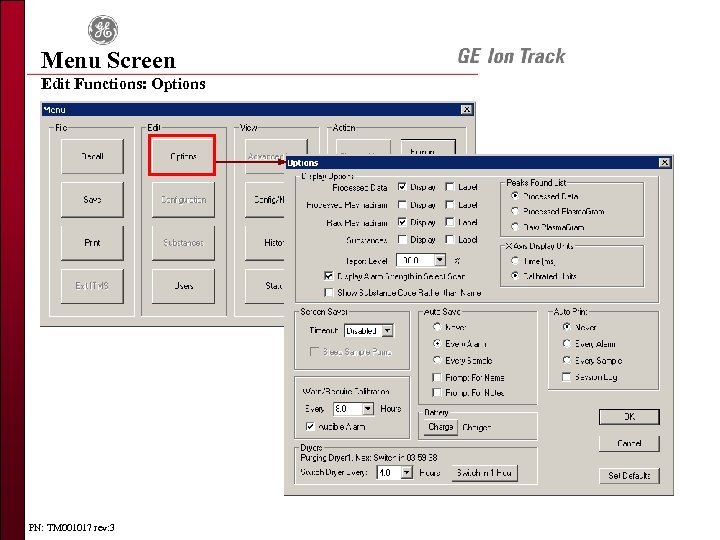Click the Set Defaults button
This screenshot has width=720, height=540.
pos(629,476)
